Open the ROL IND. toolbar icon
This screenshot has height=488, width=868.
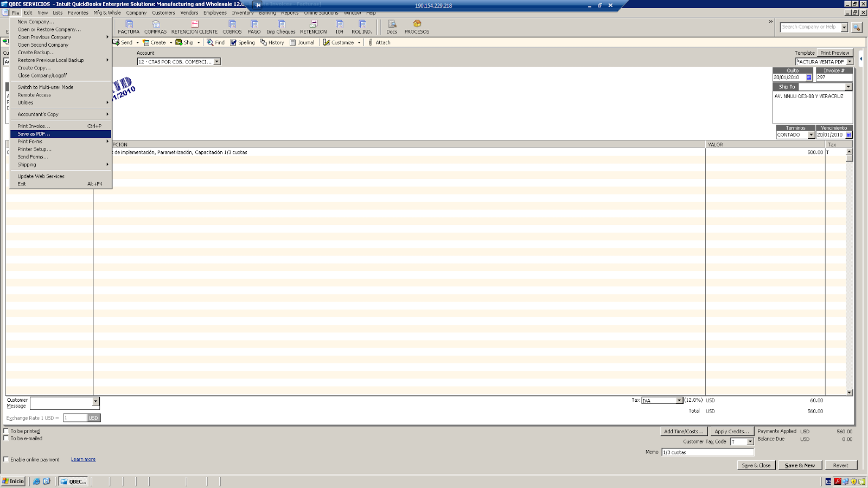(x=362, y=27)
